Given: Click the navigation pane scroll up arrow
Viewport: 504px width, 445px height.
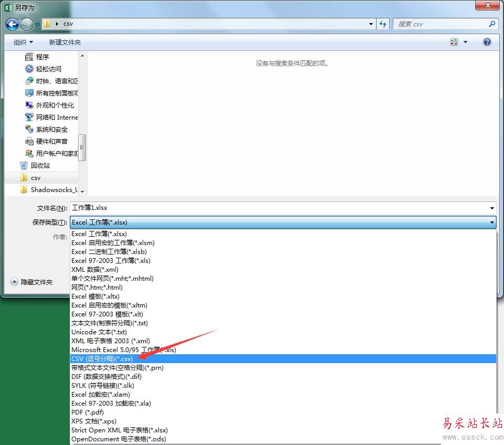Looking at the screenshot, I should [82, 56].
